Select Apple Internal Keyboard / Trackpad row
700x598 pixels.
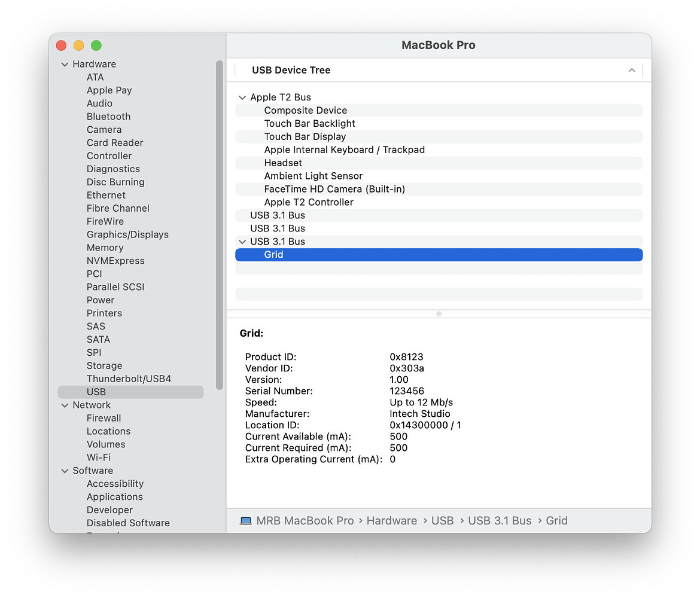[x=344, y=149]
